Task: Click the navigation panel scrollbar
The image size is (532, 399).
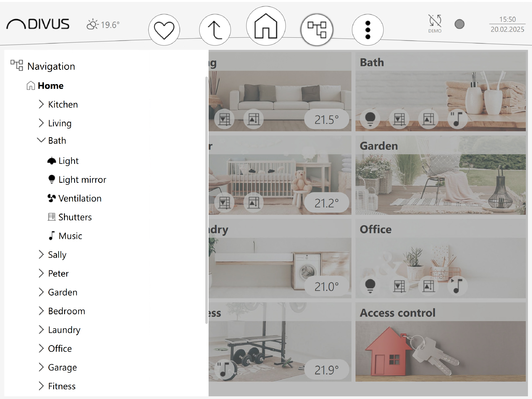Action: 206,200
